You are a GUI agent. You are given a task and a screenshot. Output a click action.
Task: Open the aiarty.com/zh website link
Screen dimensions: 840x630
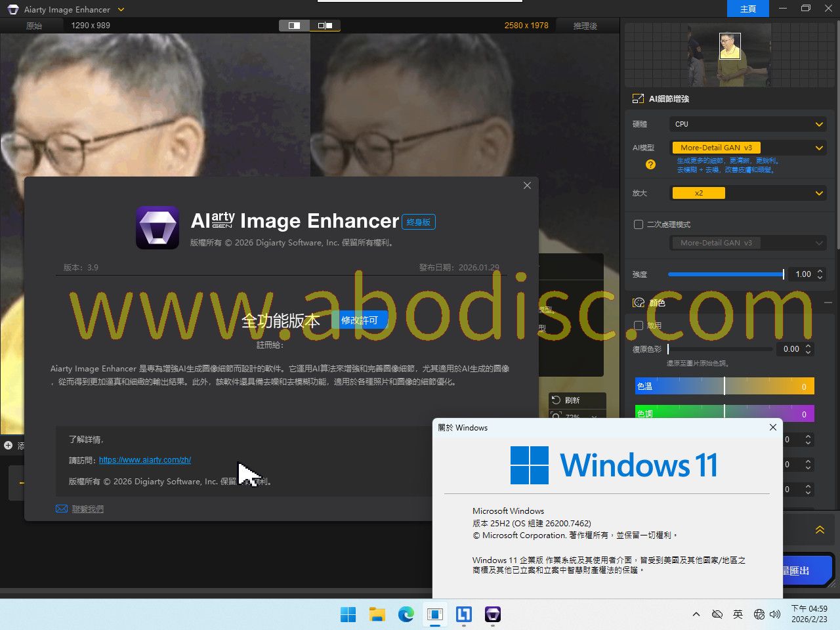point(145,460)
